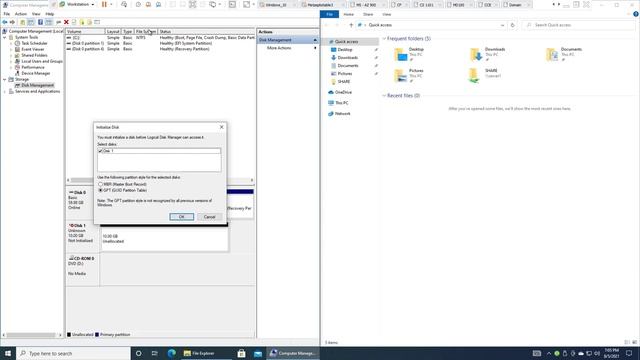
Task: Select Shared Folders in the tree
Action: [34, 55]
